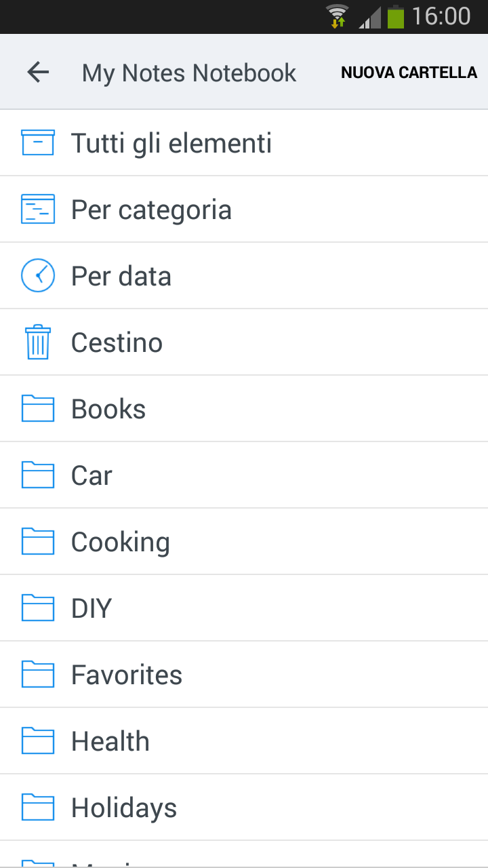Tap the DIY folder icon
Viewport: 488px width, 868px height.
(38, 608)
